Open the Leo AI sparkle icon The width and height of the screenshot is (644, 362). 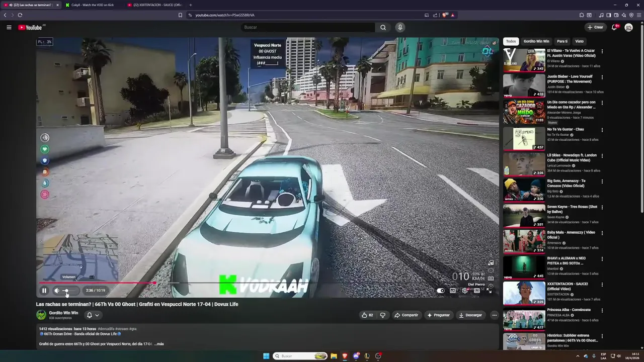[624, 15]
